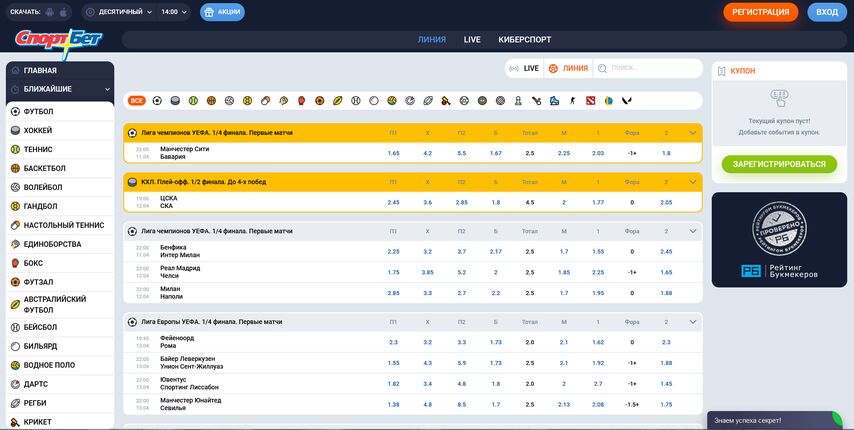Pick П2 odds 8.5 for Манчестер Юнайтед – Севилья

[462, 405]
